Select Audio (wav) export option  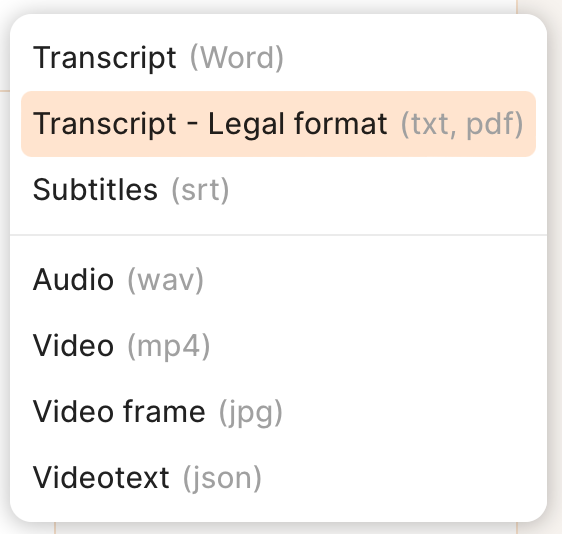278,280
